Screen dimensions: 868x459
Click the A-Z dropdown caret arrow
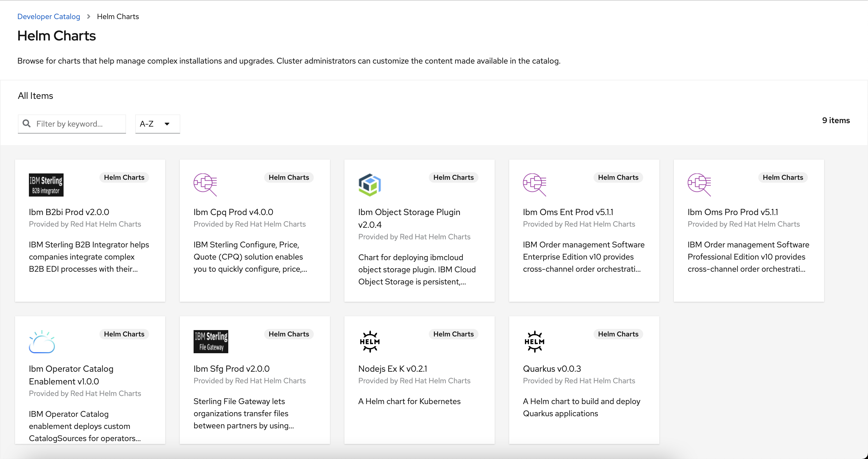pyautogui.click(x=167, y=124)
